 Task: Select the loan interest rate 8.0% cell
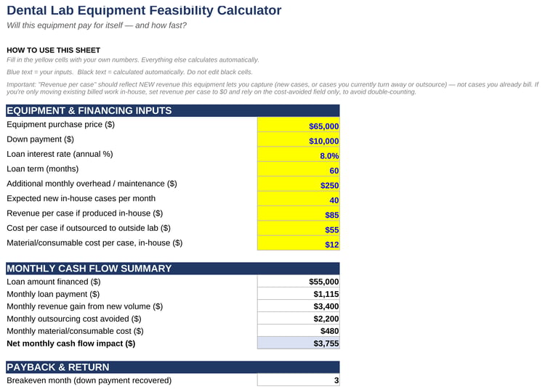[x=298, y=154]
